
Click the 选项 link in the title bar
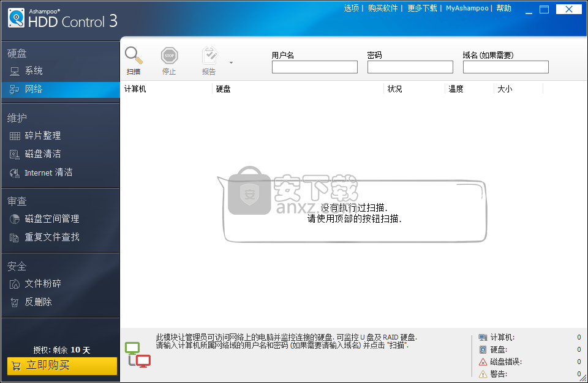coord(352,8)
